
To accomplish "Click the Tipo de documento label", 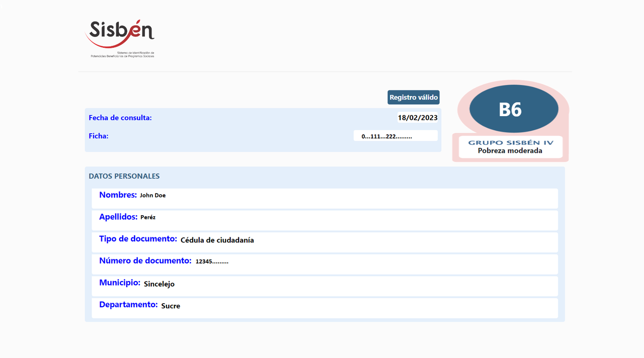I will [138, 238].
